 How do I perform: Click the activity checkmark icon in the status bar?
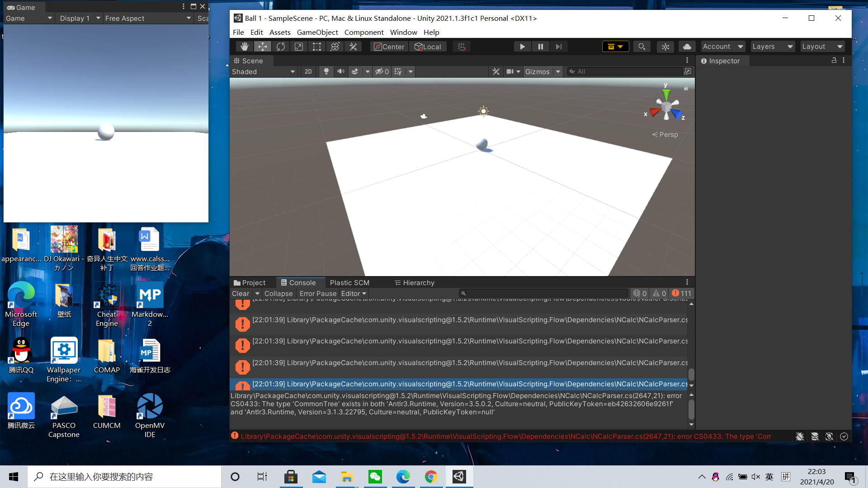click(844, 436)
